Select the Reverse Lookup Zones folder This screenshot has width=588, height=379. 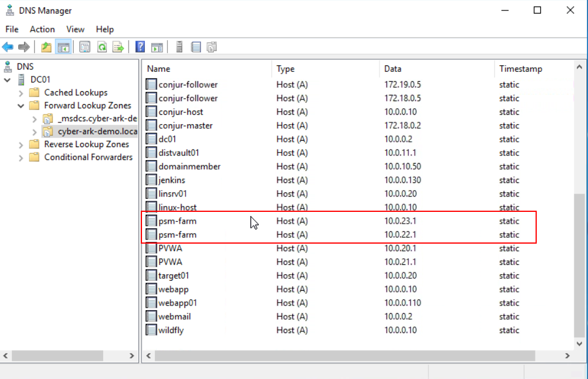click(x=87, y=144)
